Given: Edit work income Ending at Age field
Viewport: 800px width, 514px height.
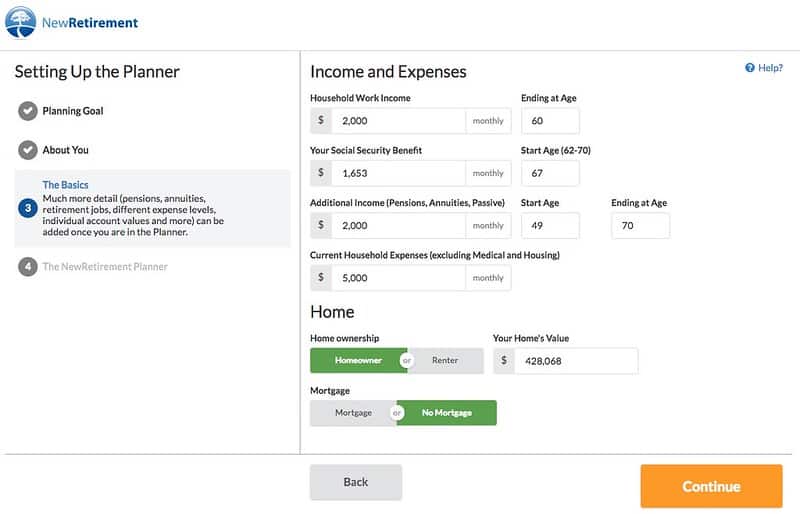Looking at the screenshot, I should [550, 121].
